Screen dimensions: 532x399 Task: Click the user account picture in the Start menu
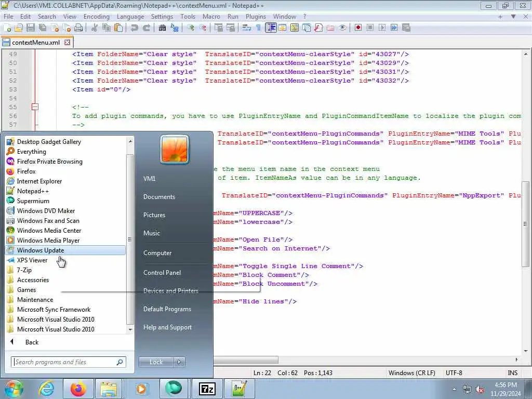[175, 149]
